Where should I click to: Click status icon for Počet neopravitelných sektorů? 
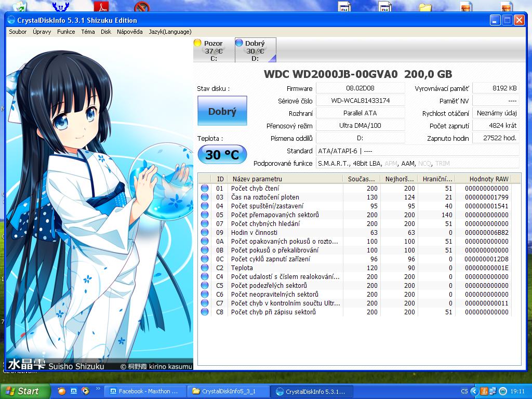205,294
